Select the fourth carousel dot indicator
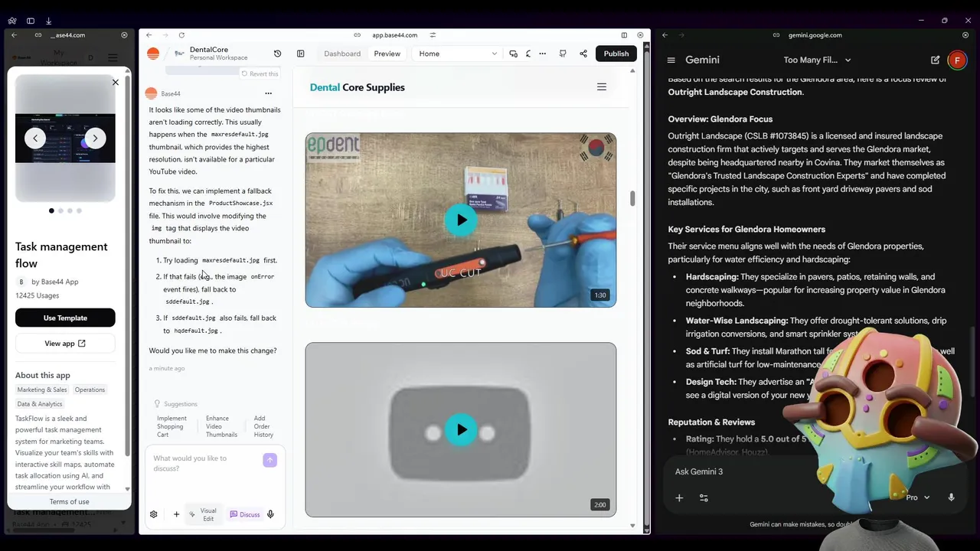 pos(79,210)
